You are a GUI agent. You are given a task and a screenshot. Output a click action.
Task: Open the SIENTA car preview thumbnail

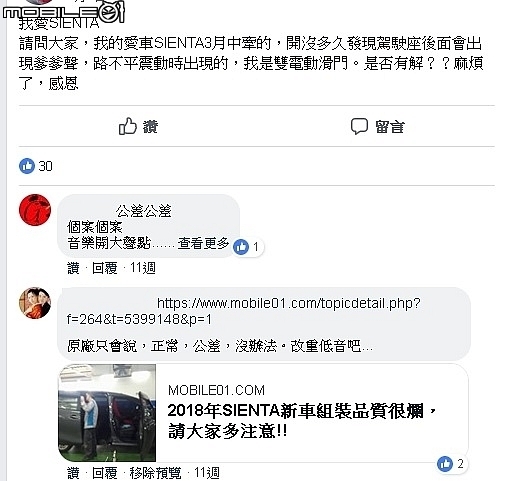pos(107,413)
